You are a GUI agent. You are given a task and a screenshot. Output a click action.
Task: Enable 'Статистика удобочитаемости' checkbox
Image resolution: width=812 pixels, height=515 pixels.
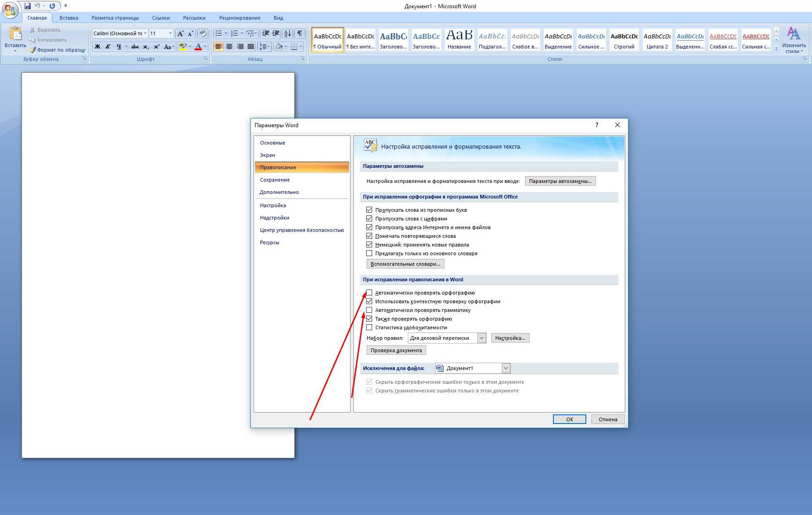point(369,327)
